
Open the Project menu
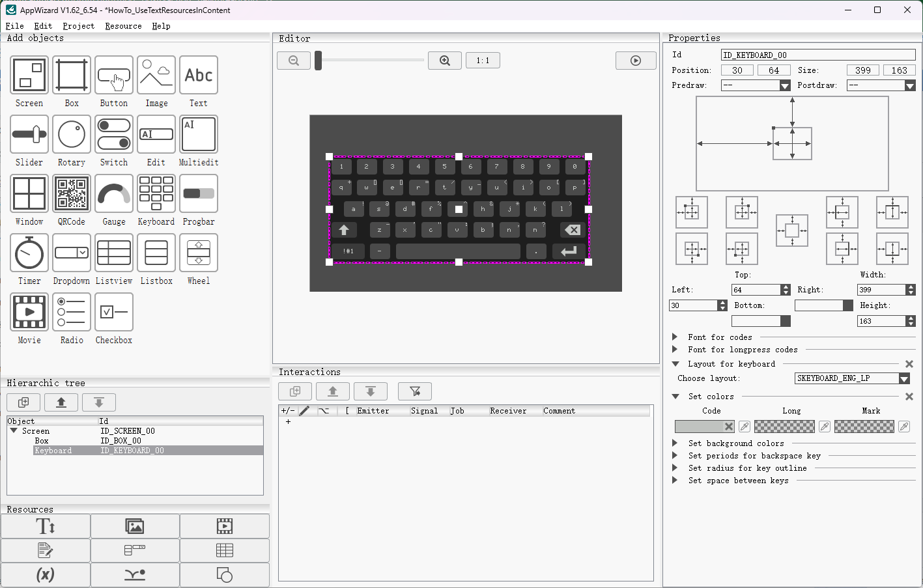point(78,26)
